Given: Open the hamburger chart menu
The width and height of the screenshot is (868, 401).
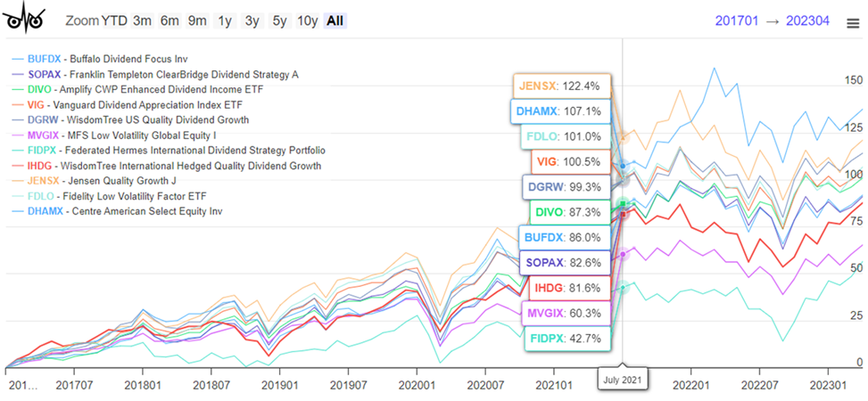Looking at the screenshot, I should [853, 22].
